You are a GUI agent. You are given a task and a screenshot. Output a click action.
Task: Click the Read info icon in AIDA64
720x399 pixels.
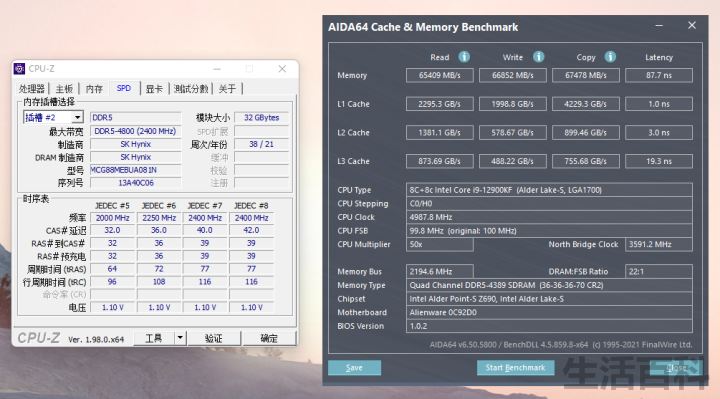coord(464,56)
